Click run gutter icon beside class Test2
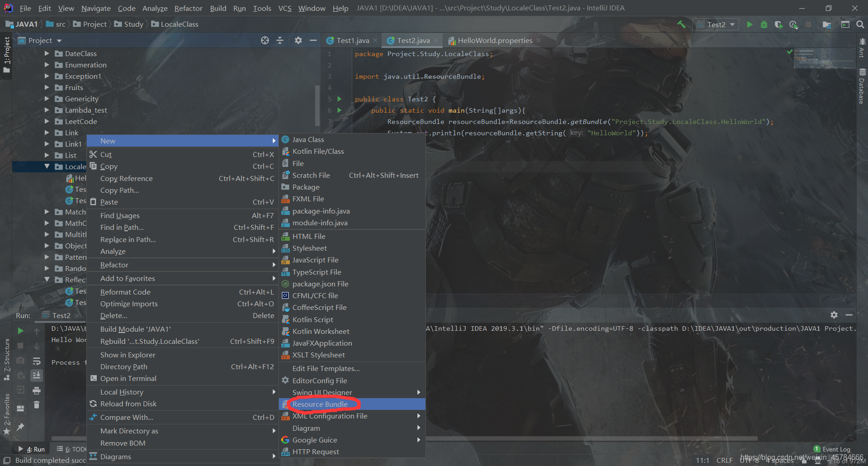 pos(340,99)
